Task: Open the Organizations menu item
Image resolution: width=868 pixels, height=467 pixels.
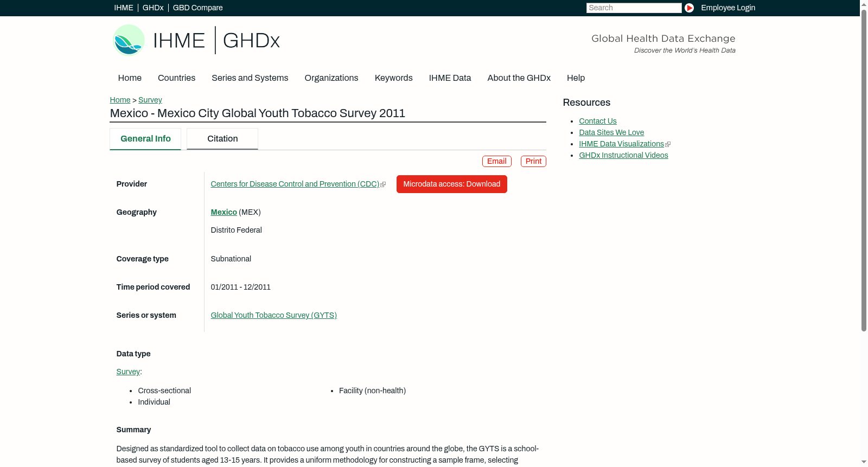Action: [331, 78]
